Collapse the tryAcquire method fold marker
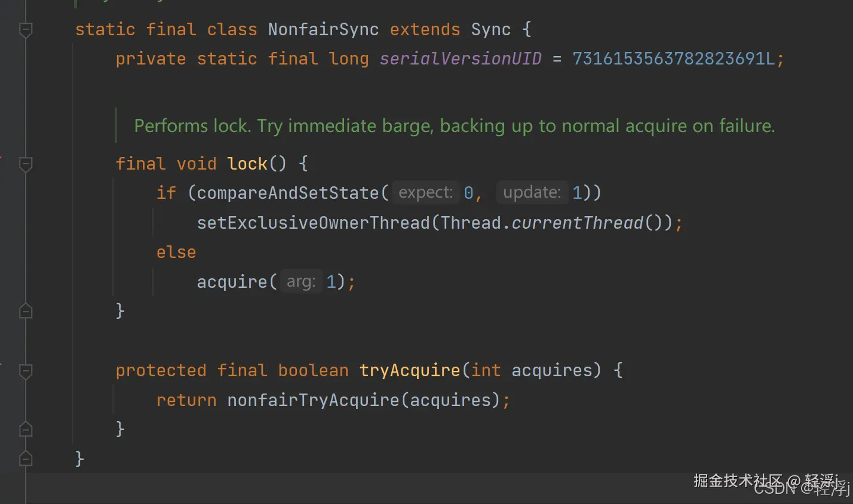853x504 pixels. pos(26,371)
